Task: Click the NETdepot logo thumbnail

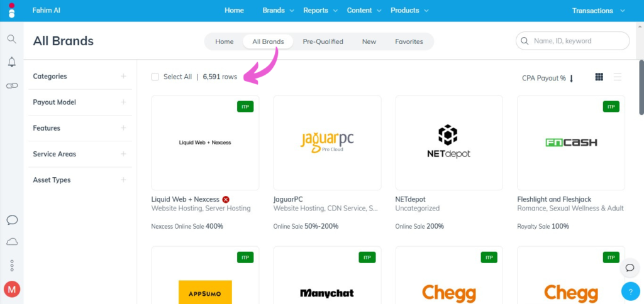Action: [x=449, y=143]
